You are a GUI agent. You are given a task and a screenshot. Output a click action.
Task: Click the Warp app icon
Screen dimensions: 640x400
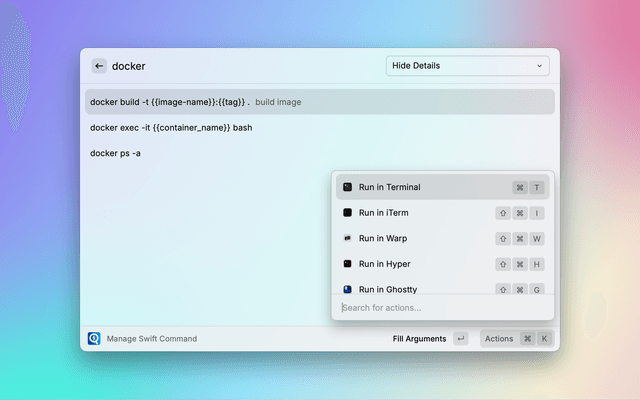click(x=347, y=239)
